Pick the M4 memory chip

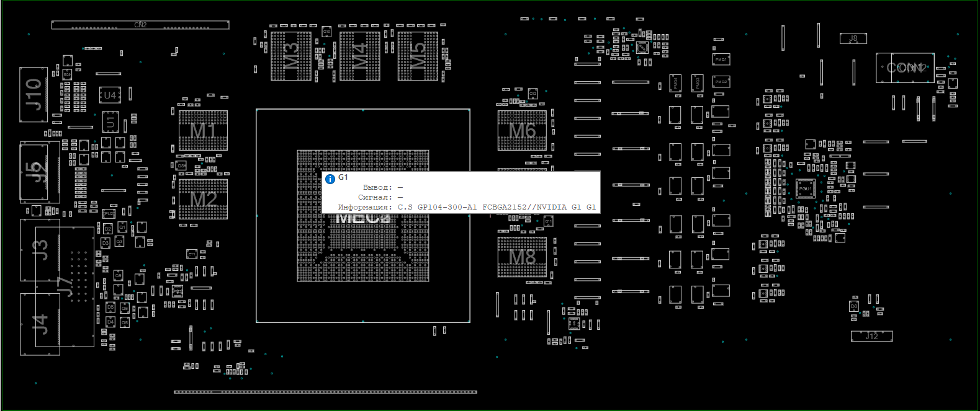[x=359, y=56]
